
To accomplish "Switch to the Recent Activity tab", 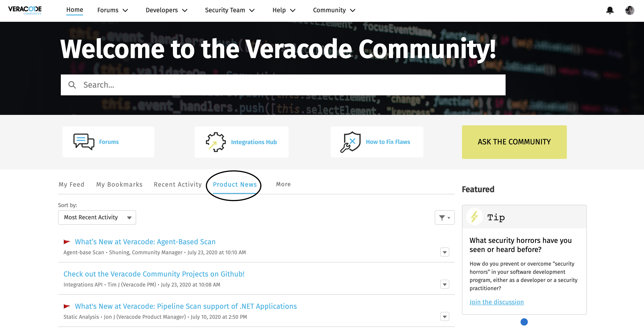I will click(177, 184).
